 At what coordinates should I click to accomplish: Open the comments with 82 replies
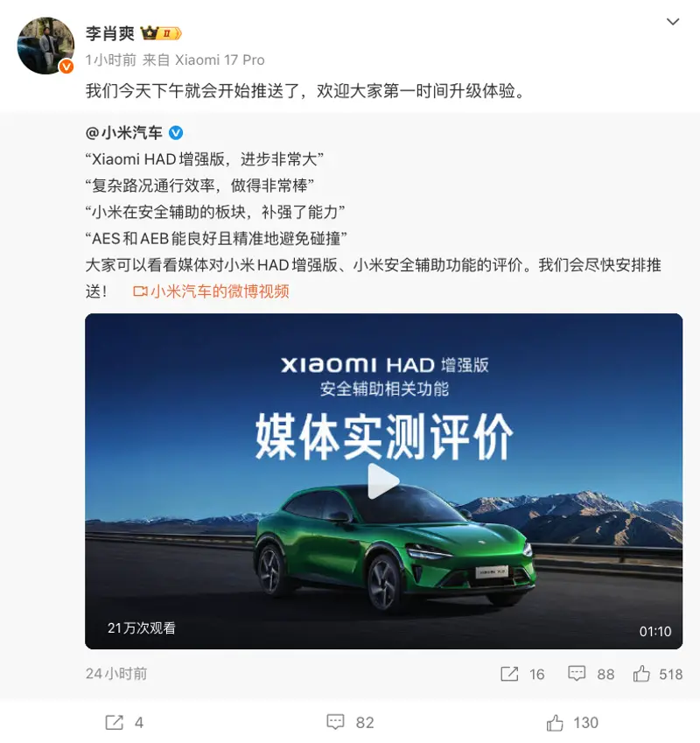[x=351, y=722]
